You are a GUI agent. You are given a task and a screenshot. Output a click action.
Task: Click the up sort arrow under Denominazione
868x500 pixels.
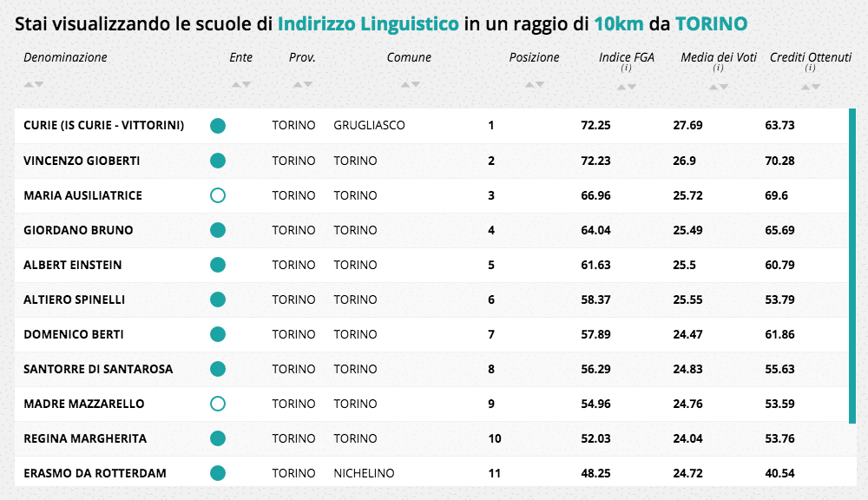(29, 84)
